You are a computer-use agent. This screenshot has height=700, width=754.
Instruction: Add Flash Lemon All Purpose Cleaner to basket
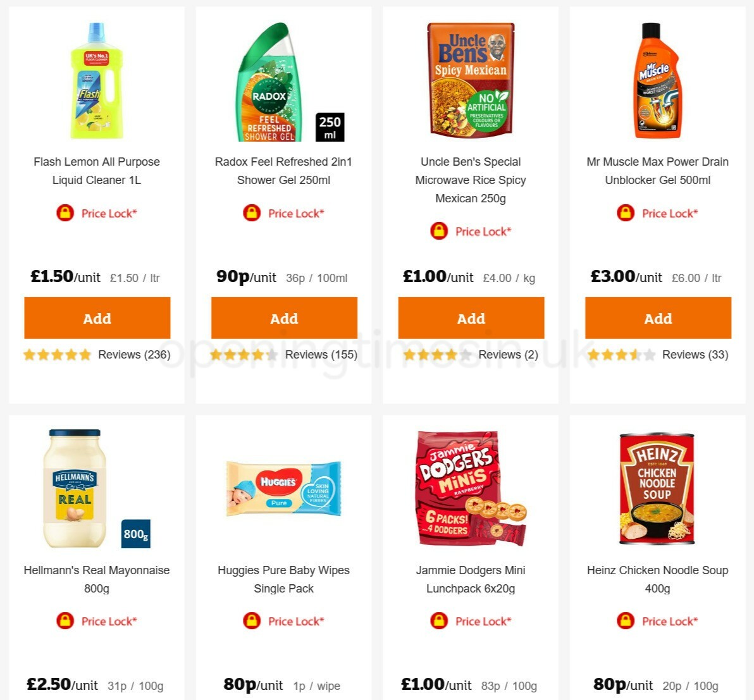coord(97,318)
